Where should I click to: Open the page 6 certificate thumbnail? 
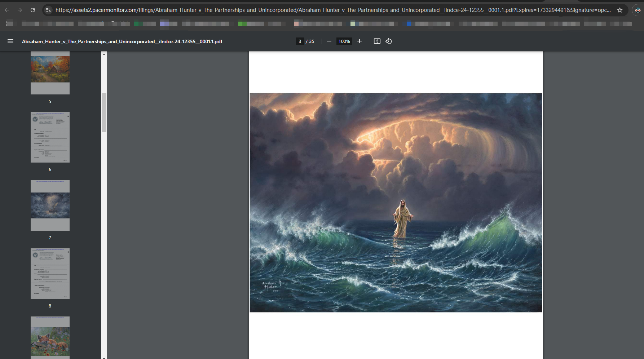tap(50, 137)
